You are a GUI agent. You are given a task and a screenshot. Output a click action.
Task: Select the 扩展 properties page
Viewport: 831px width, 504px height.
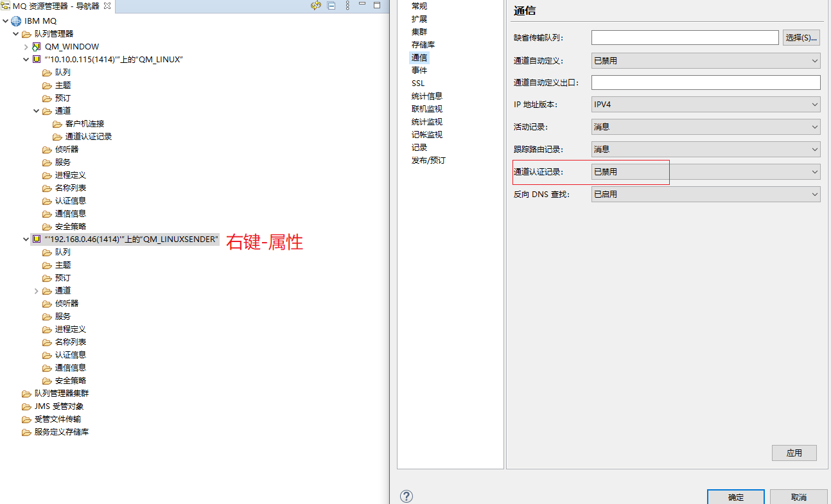pos(419,19)
